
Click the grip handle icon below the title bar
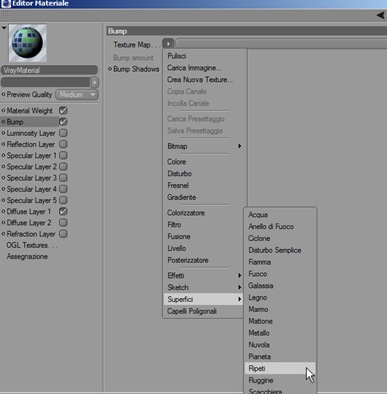point(7,15)
